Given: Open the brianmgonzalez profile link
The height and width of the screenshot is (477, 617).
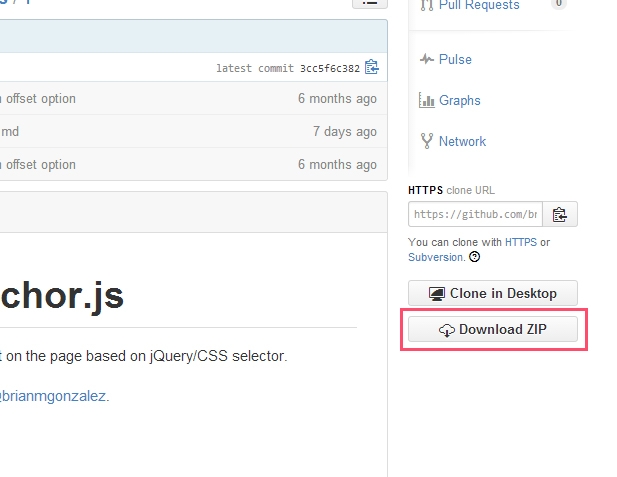Looking at the screenshot, I should [x=53, y=396].
